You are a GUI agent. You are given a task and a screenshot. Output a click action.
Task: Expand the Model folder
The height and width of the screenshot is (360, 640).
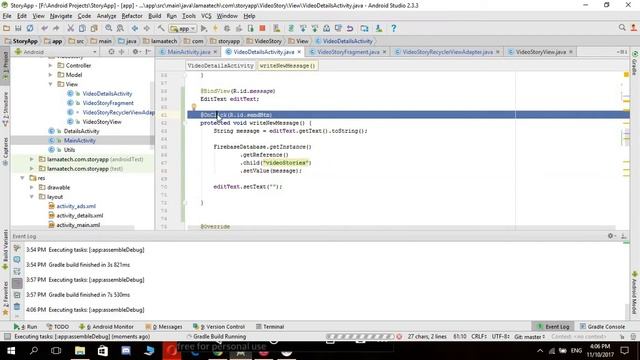51,75
